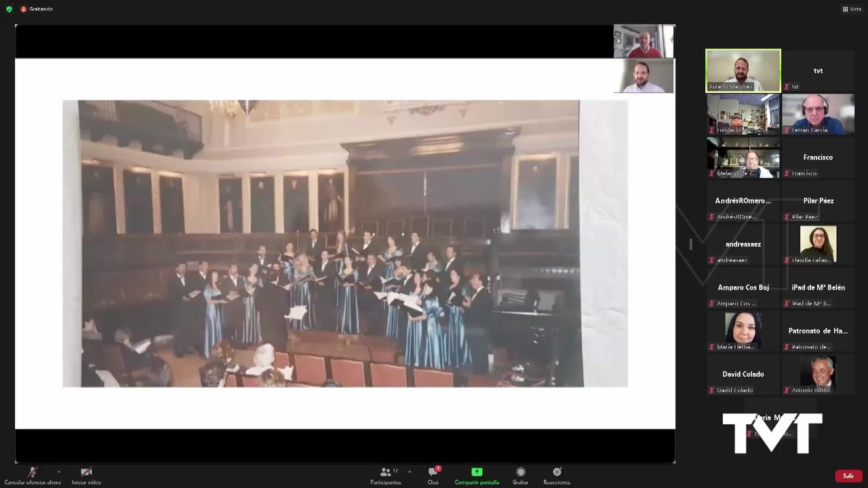868x488 pixels.
Task: Click the muted mic icon on Pilar Páez tile
Action: coord(787,217)
